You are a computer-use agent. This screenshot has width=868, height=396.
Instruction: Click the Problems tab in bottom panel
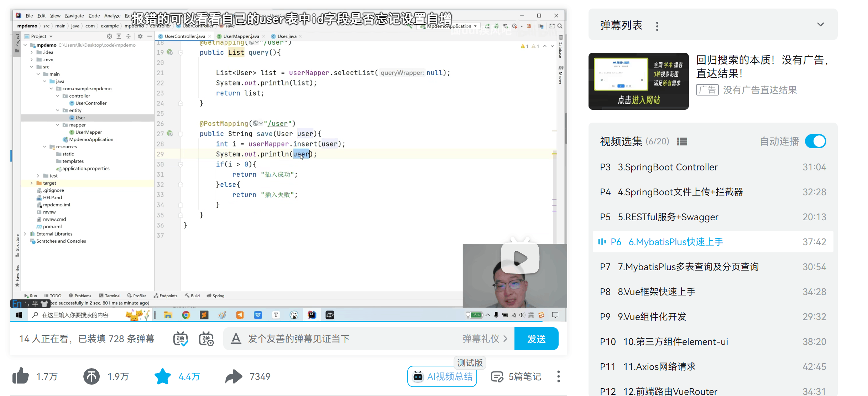pyautogui.click(x=83, y=296)
